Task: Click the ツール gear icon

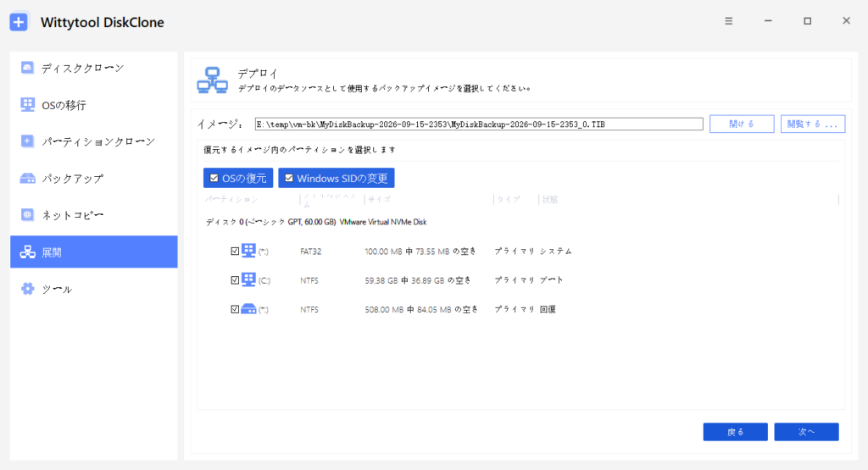Action: pos(27,289)
